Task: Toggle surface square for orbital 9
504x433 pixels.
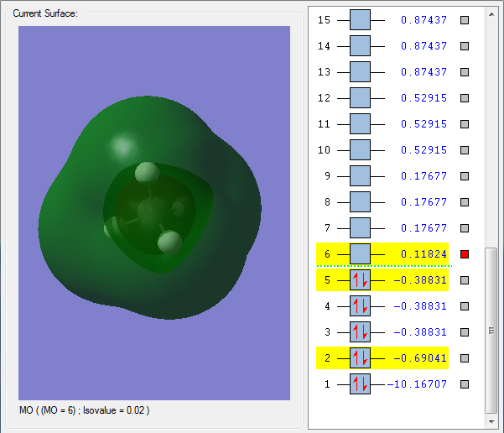Action: pos(465,176)
